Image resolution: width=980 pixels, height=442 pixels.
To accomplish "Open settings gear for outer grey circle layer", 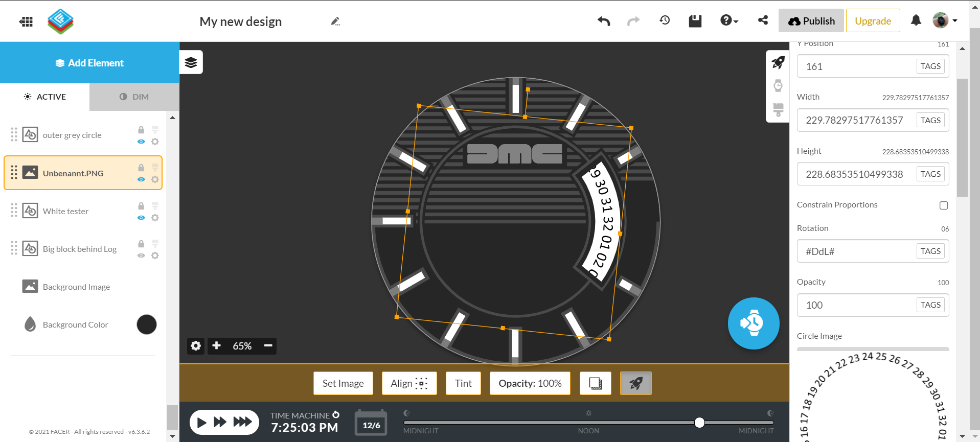I will click(155, 142).
